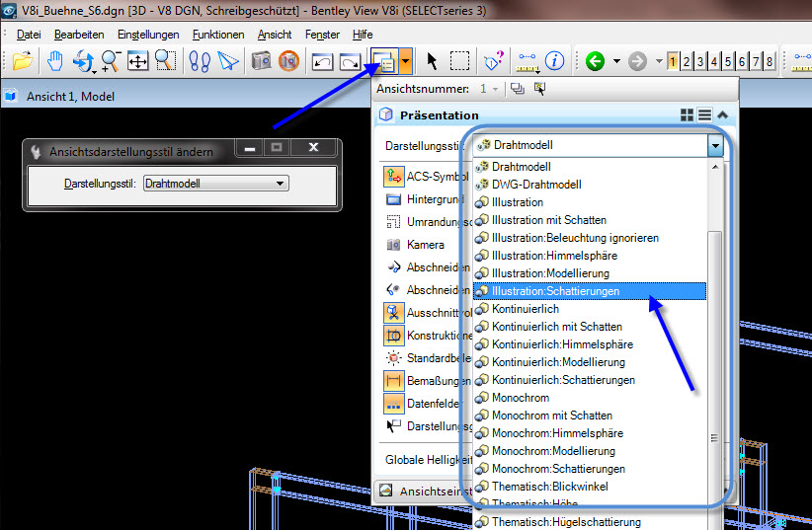Open the Ansicht menu

coord(275,35)
